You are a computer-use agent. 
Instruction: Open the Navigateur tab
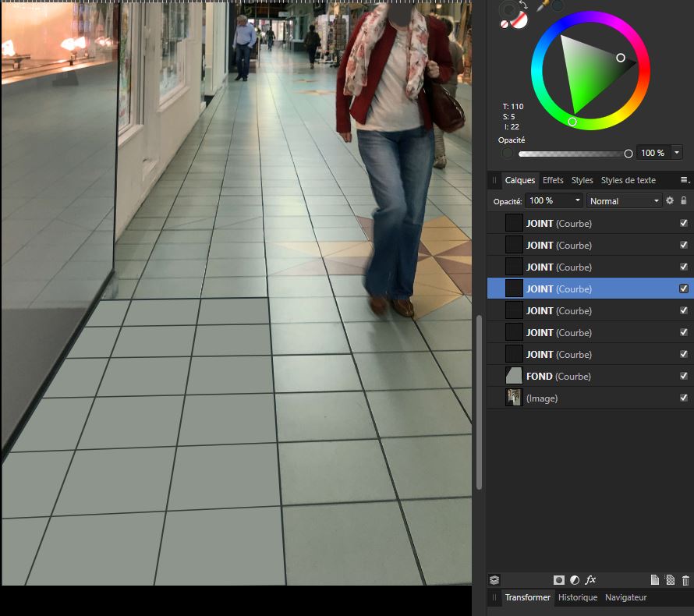pyautogui.click(x=626, y=597)
